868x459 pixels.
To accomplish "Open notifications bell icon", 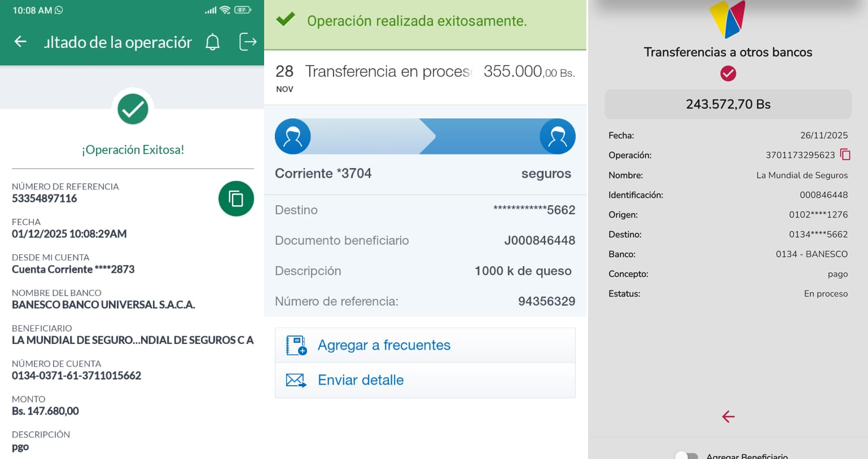I will tap(212, 42).
